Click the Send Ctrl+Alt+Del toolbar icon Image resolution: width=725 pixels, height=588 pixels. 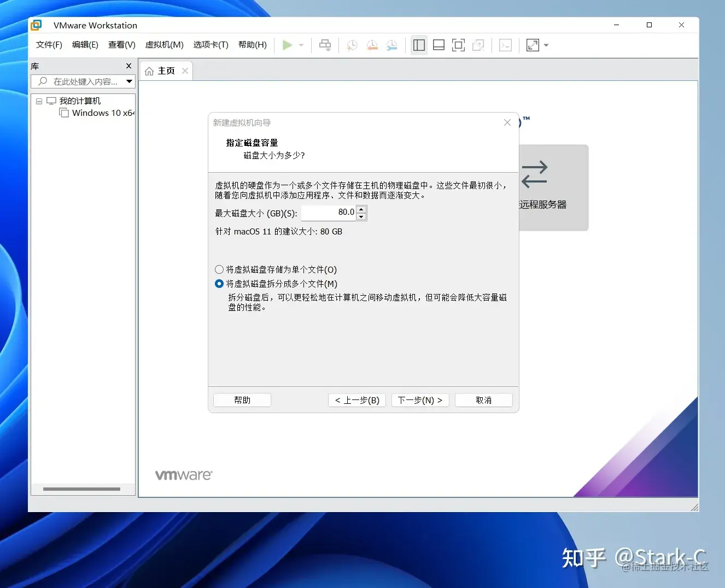325,45
